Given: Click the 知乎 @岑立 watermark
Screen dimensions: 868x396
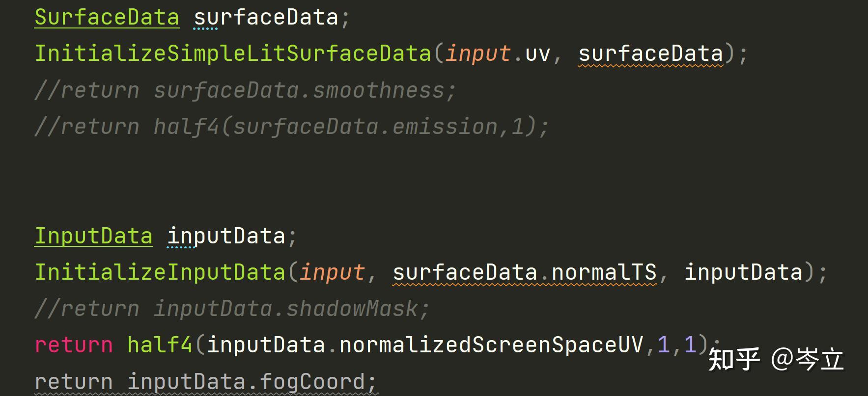Looking at the screenshot, I should 776,359.
